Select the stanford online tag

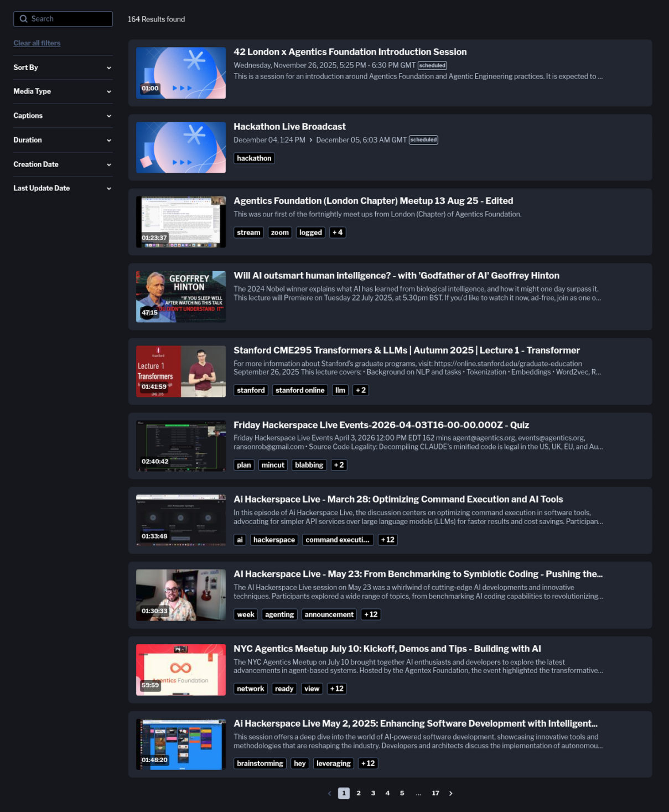pyautogui.click(x=300, y=390)
